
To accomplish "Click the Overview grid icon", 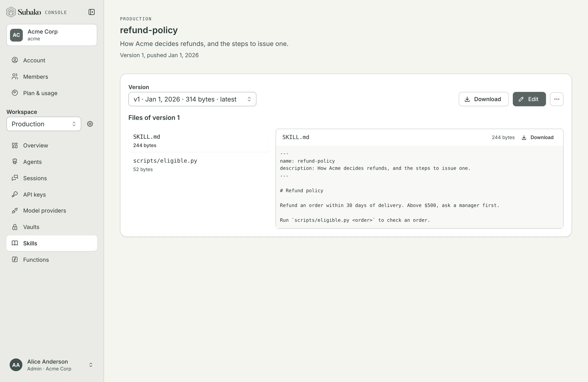I will coord(15,145).
